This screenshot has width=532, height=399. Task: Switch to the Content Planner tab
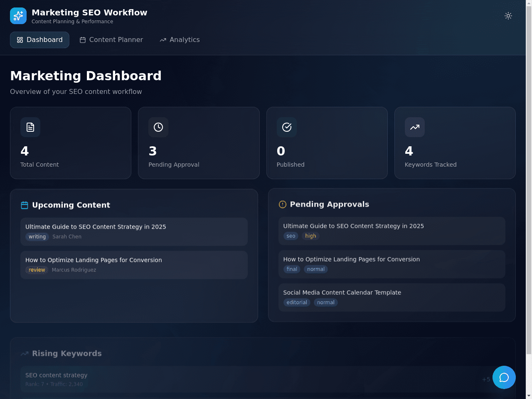(x=111, y=40)
